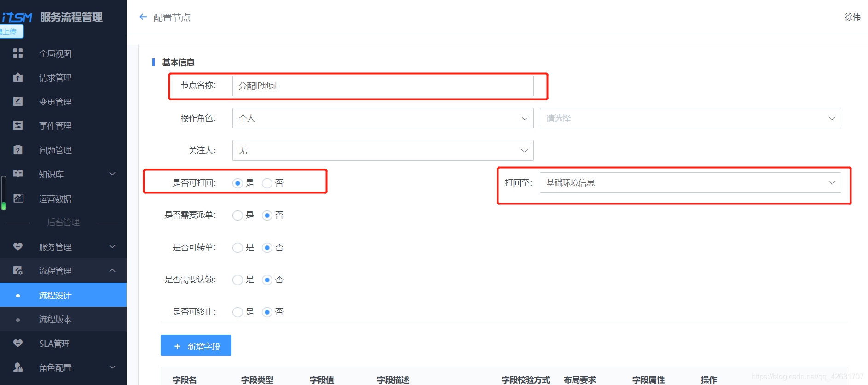The width and height of the screenshot is (868, 385).
Task: Expand the 知识库 submenu chevron
Action: pyautogui.click(x=112, y=174)
